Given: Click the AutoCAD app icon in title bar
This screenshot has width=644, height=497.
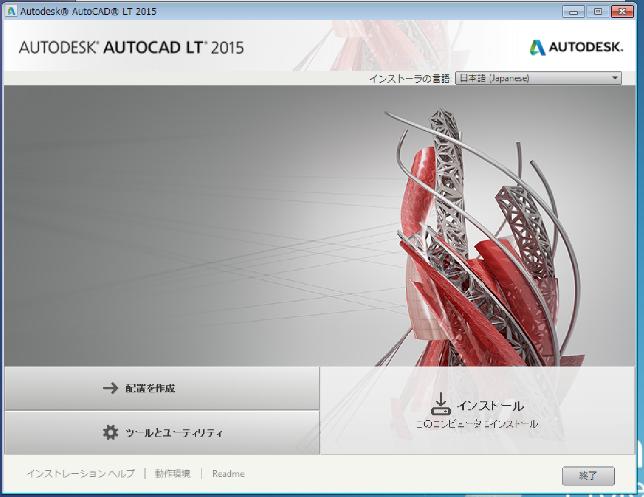Looking at the screenshot, I should point(11,11).
